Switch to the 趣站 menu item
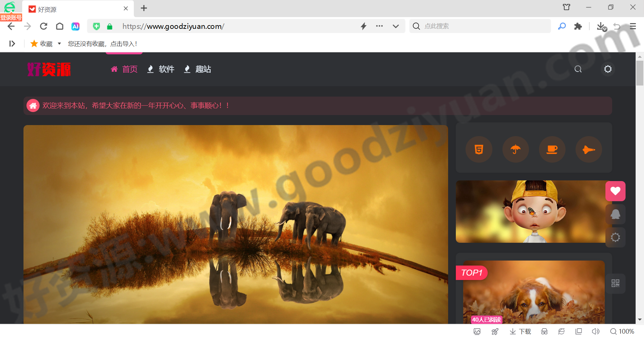Screen dimensions: 644x338 pyautogui.click(x=203, y=69)
